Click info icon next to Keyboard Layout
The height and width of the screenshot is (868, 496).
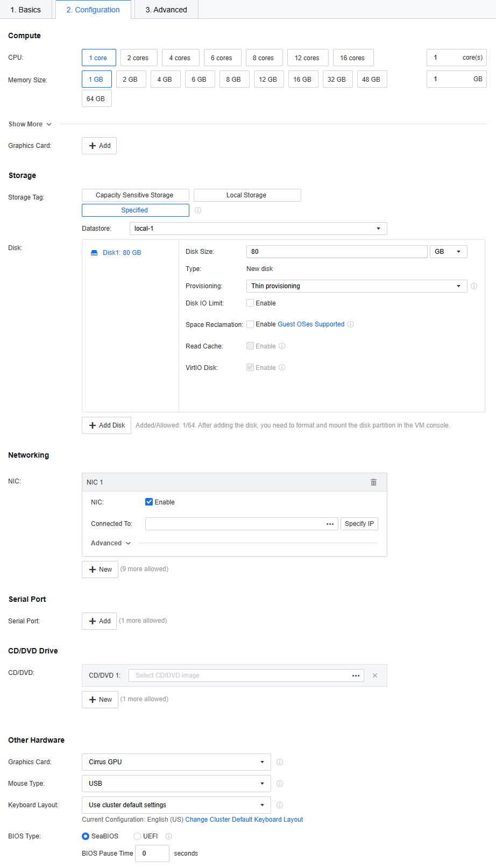(x=280, y=805)
